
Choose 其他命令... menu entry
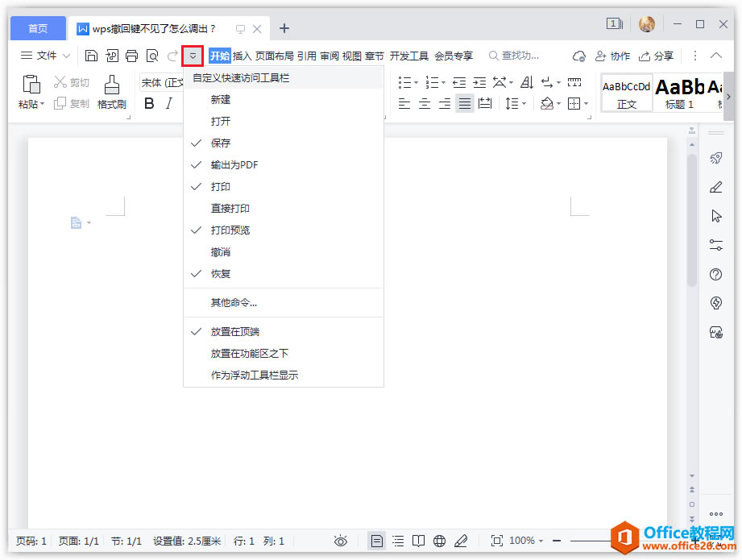pos(283,302)
